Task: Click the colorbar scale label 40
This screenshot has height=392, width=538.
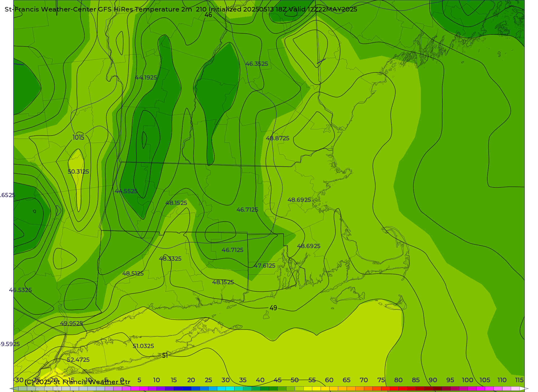Action: tap(260, 380)
